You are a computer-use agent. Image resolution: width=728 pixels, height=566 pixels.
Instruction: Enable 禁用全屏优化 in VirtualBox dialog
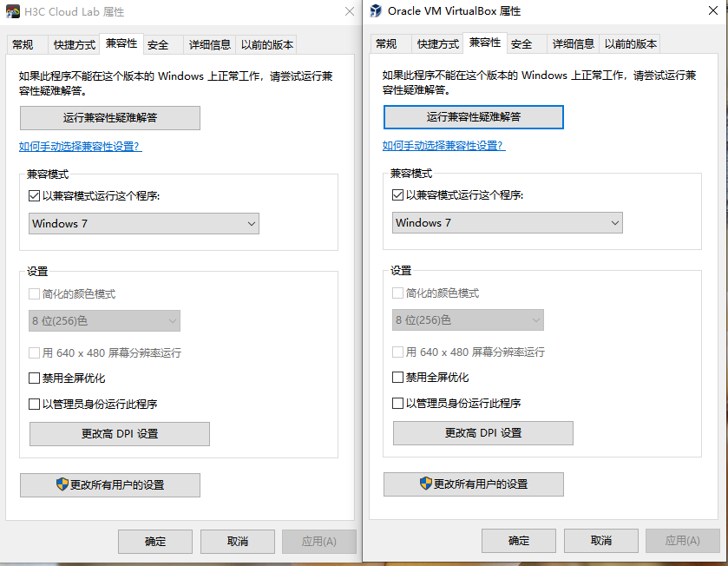click(398, 378)
